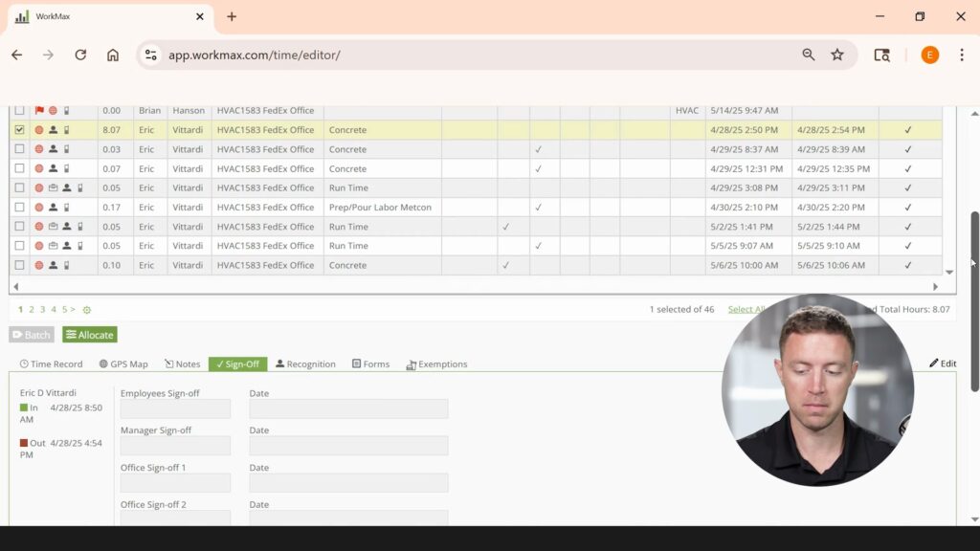Screen dimensions: 980x551
Task: Uncheck the selected 8.07 hours Eric Vittardi row
Action: coord(19,130)
